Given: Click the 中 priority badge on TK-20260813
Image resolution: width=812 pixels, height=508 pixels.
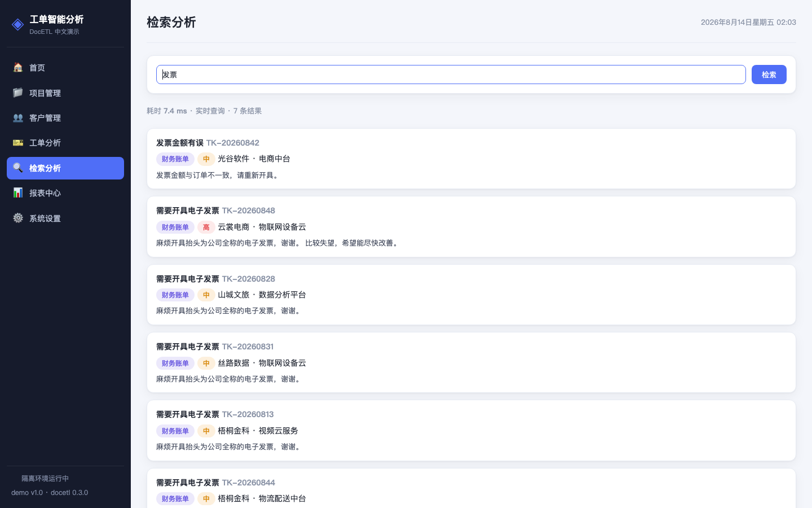Looking at the screenshot, I should (x=206, y=431).
